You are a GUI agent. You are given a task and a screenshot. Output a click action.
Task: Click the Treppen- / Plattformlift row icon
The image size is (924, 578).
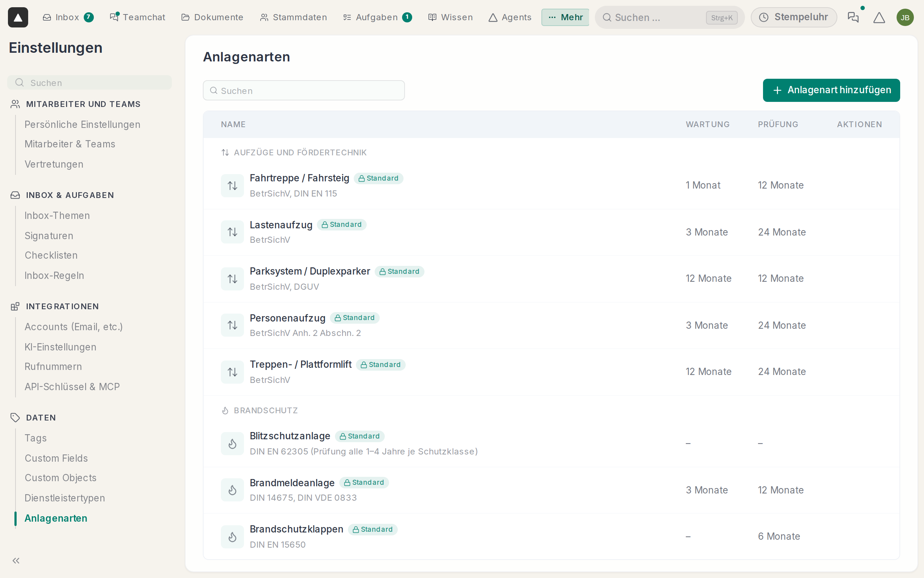point(232,372)
